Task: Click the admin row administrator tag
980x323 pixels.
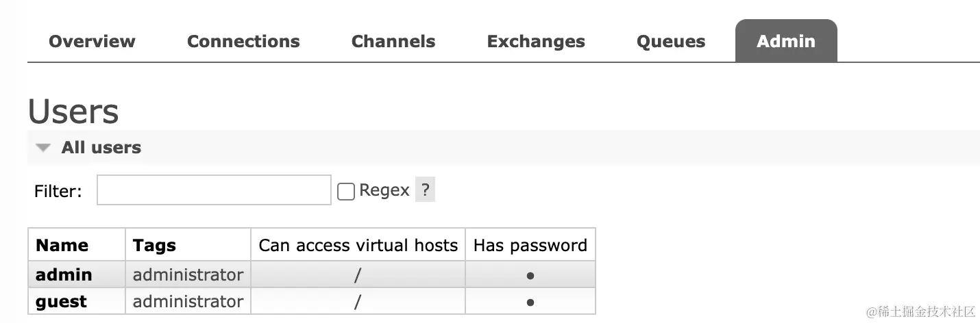Action: (188, 274)
